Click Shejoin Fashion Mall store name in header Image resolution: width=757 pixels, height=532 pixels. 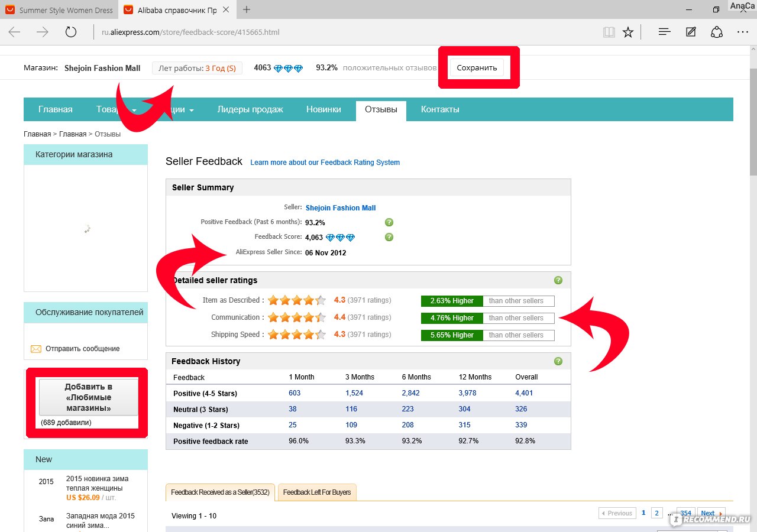(x=102, y=68)
